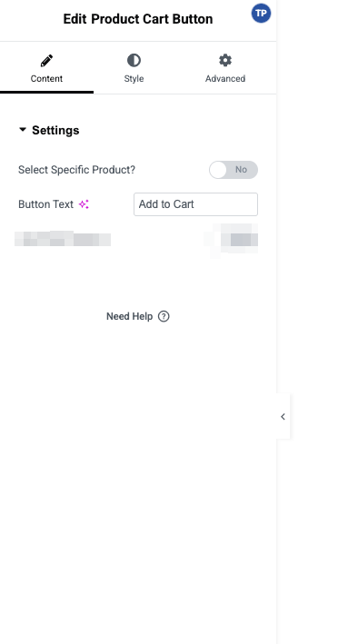Click the half-circle Style icon

(134, 60)
